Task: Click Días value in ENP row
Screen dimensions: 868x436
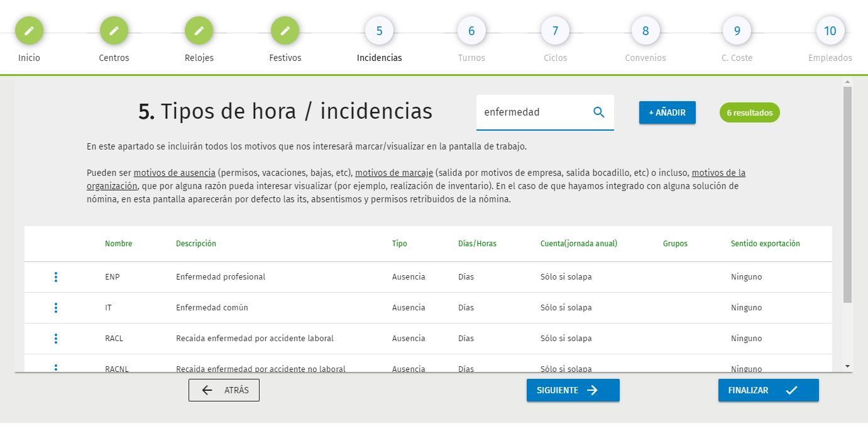Action: (x=466, y=277)
